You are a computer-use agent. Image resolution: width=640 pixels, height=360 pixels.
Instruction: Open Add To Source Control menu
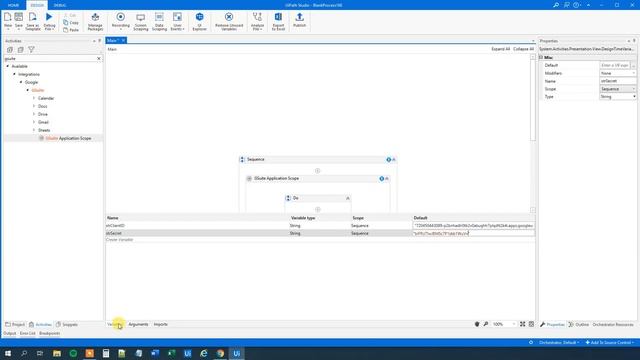pos(610,342)
